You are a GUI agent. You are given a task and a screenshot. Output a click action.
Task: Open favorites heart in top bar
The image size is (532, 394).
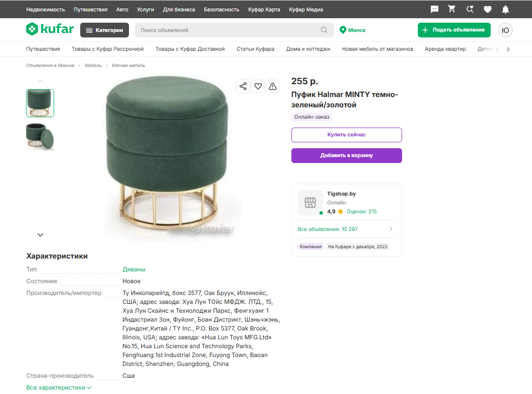tap(488, 9)
